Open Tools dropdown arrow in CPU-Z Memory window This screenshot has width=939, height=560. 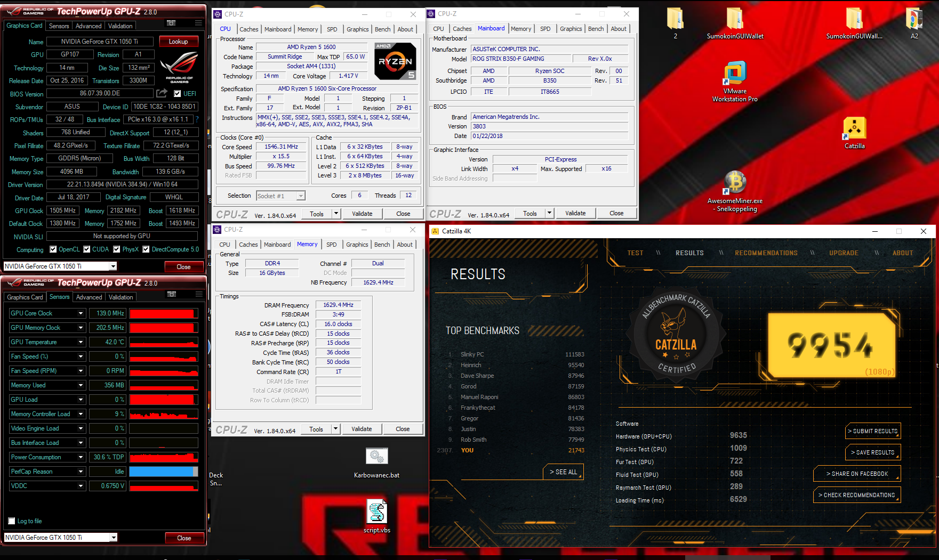[335, 429]
